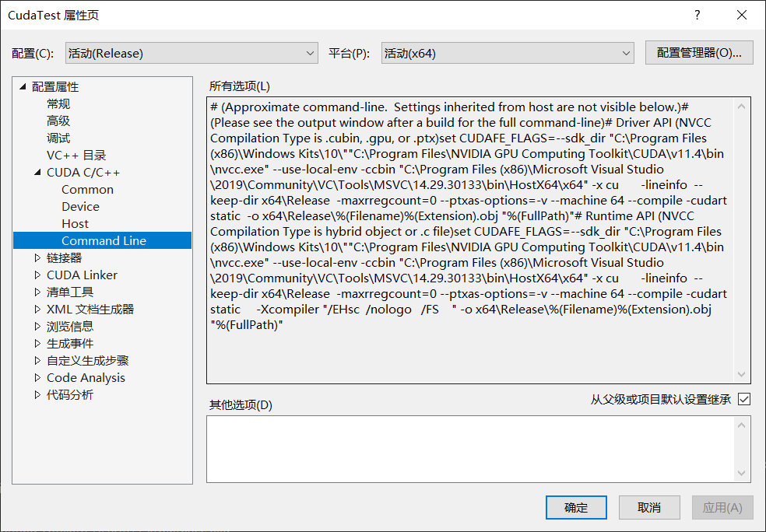Confirm with the 确定 button
Screen dimensions: 766x532
coord(576,508)
